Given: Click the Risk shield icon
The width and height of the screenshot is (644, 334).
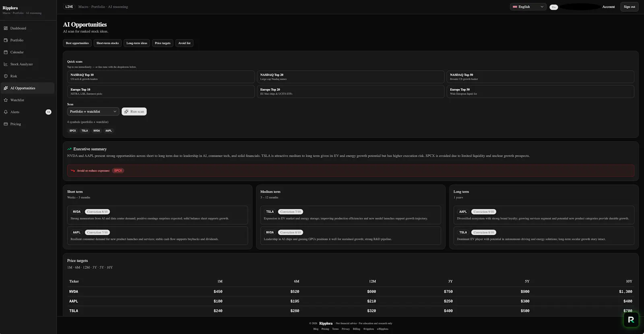Looking at the screenshot, I should coord(6,76).
